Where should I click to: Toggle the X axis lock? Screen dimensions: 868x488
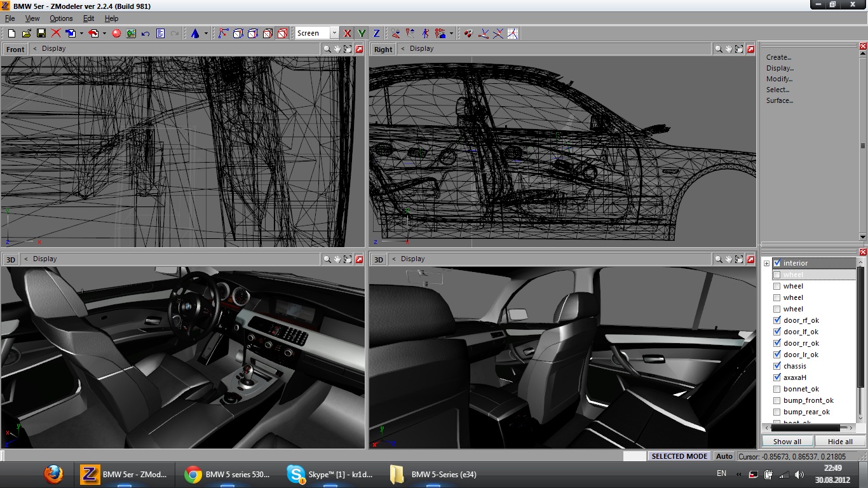347,33
